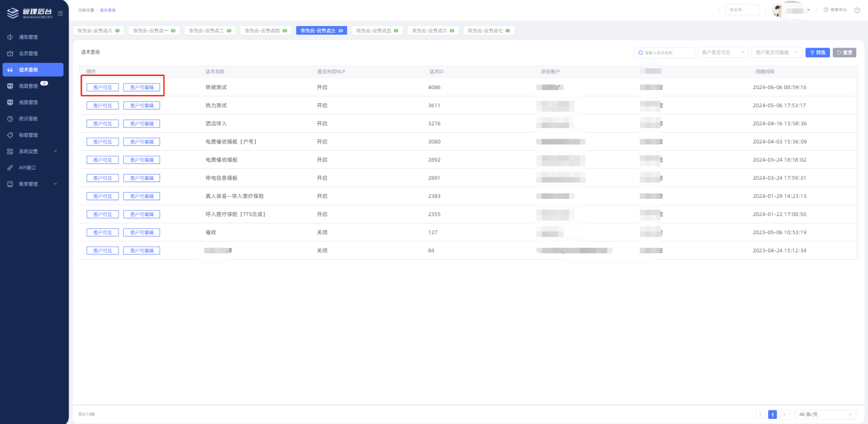Click the API接口 sidebar icon

[x=10, y=168]
